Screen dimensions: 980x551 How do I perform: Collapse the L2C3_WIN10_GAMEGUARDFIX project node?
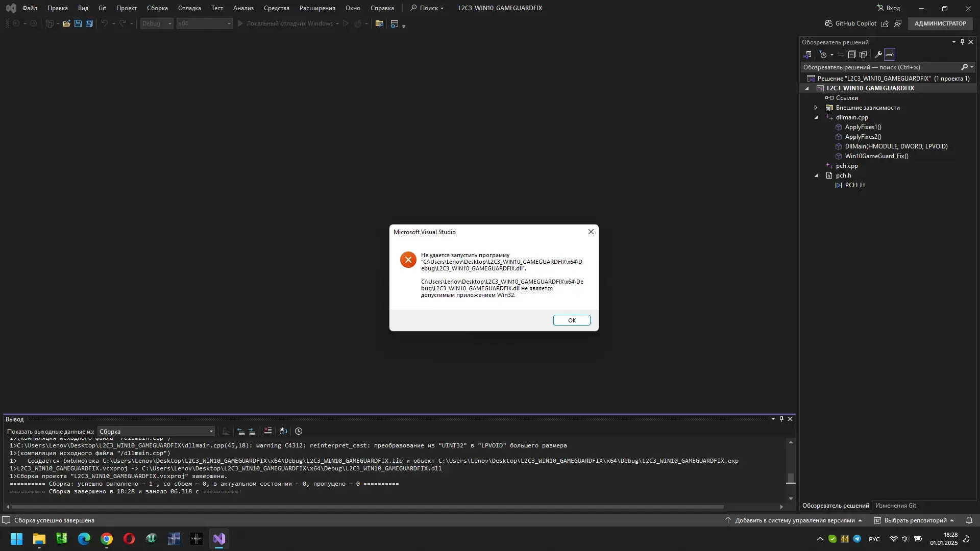click(807, 88)
